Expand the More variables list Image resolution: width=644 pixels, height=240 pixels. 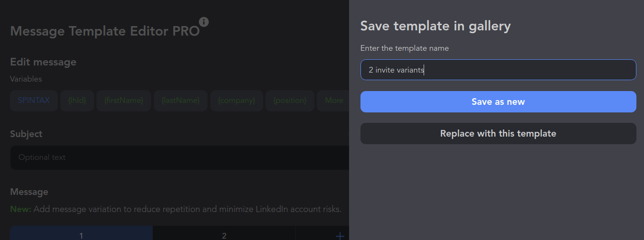tap(334, 101)
